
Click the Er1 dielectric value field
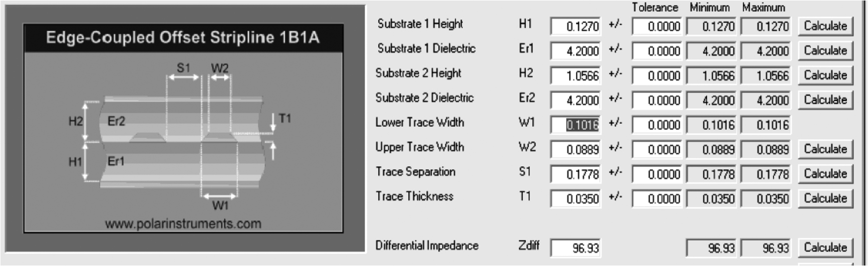click(575, 51)
